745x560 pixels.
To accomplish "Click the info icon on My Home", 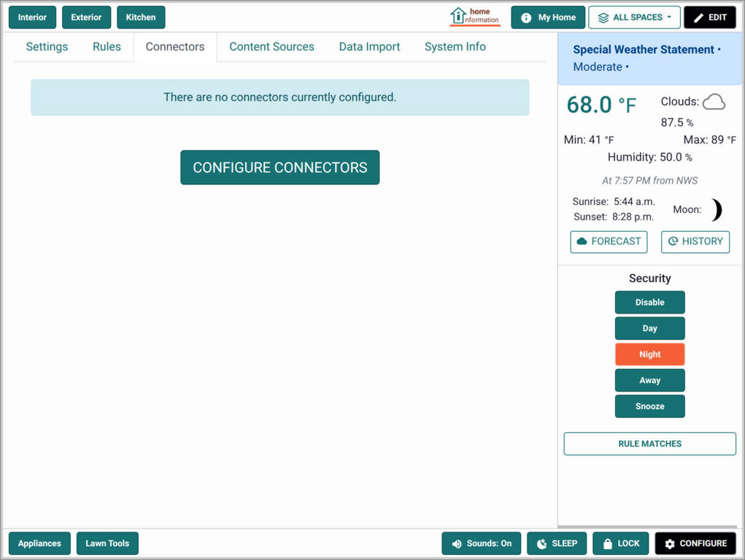I will point(526,17).
